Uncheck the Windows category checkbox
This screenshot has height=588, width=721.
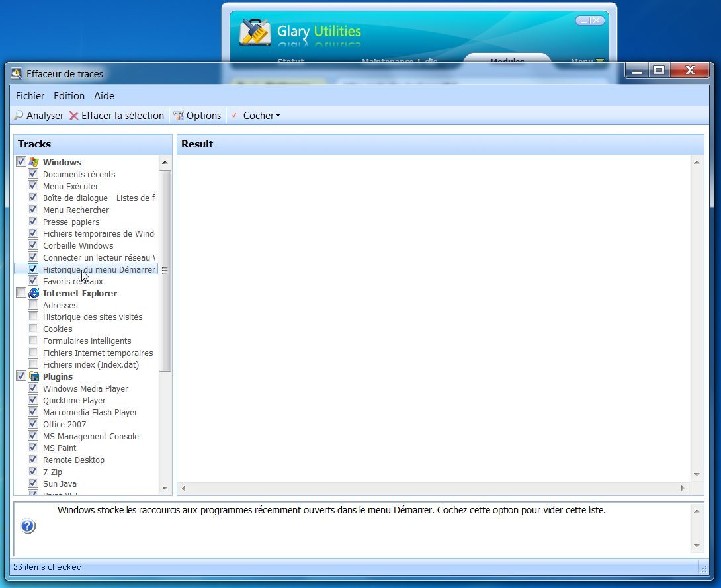[x=21, y=161]
